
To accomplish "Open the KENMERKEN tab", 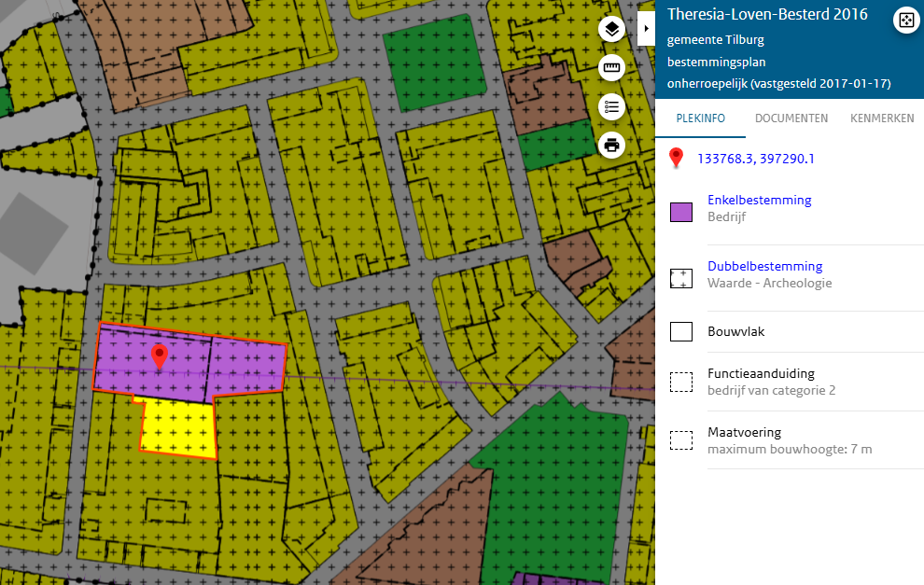I will click(882, 118).
